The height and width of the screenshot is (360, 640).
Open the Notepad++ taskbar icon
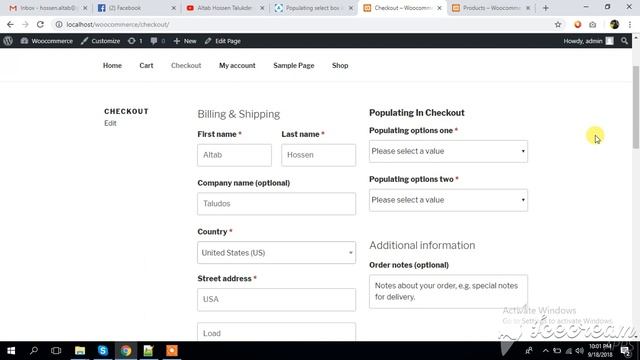(x=148, y=351)
